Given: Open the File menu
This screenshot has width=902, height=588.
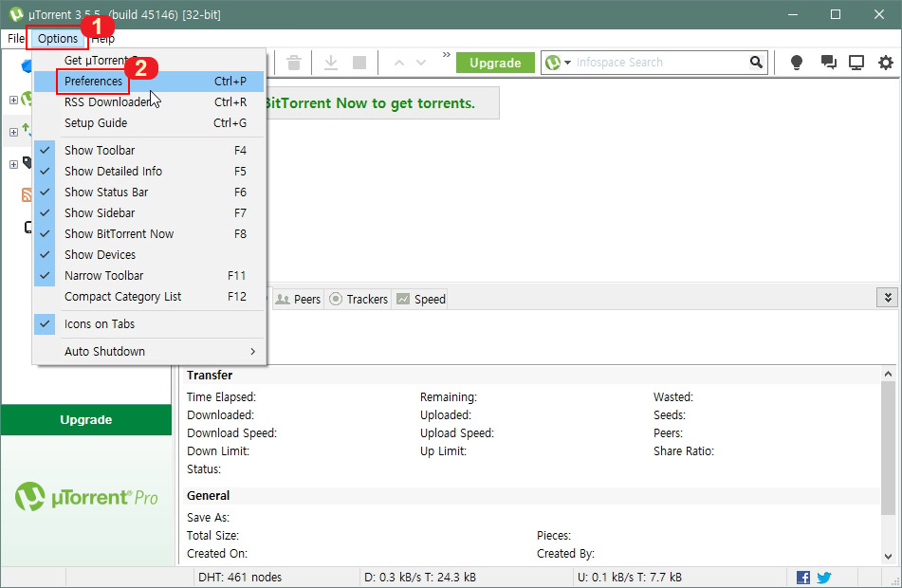Looking at the screenshot, I should (15, 39).
